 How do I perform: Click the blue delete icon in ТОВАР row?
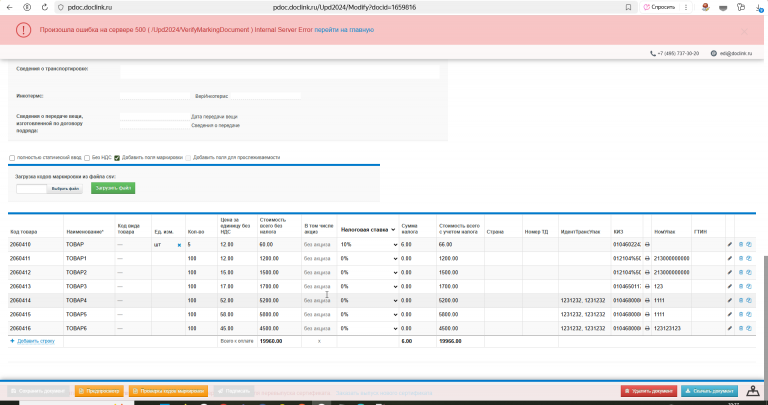pyautogui.click(x=741, y=244)
